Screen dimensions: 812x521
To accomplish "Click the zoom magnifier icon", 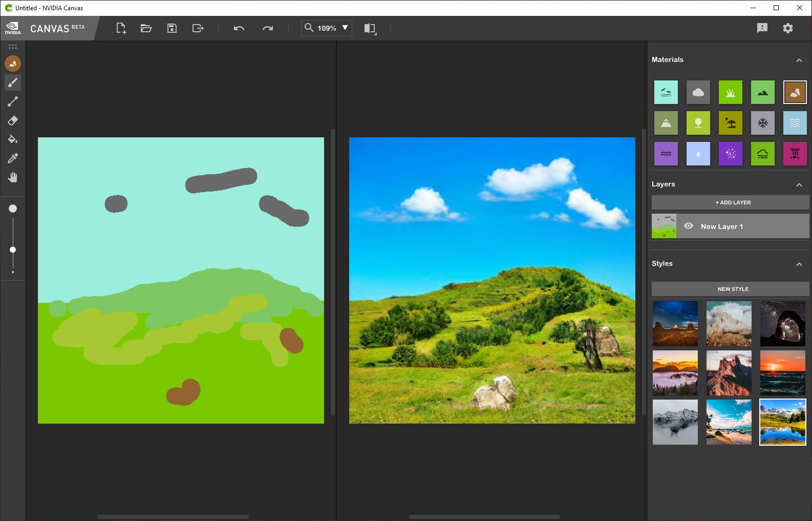I will (309, 28).
